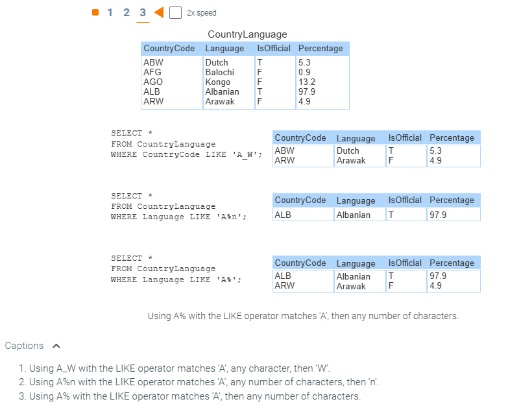Click the orange caption text below the tables
This screenshot has height=419, width=532.
point(303,317)
